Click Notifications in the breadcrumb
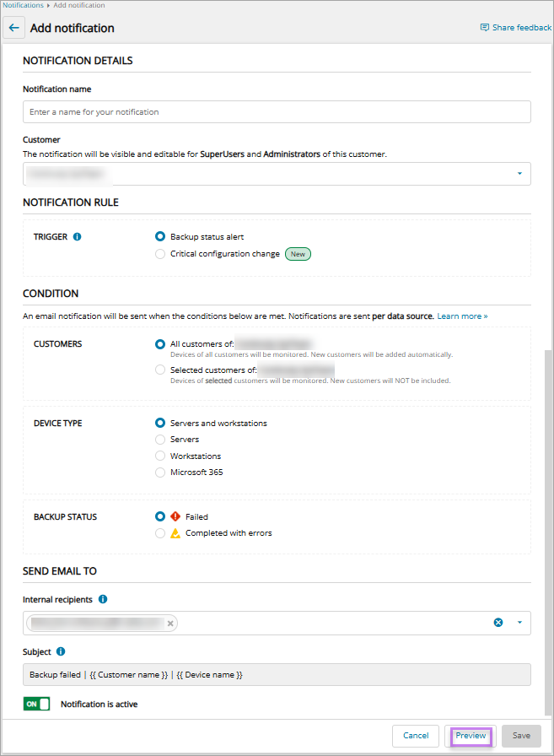 pos(23,5)
